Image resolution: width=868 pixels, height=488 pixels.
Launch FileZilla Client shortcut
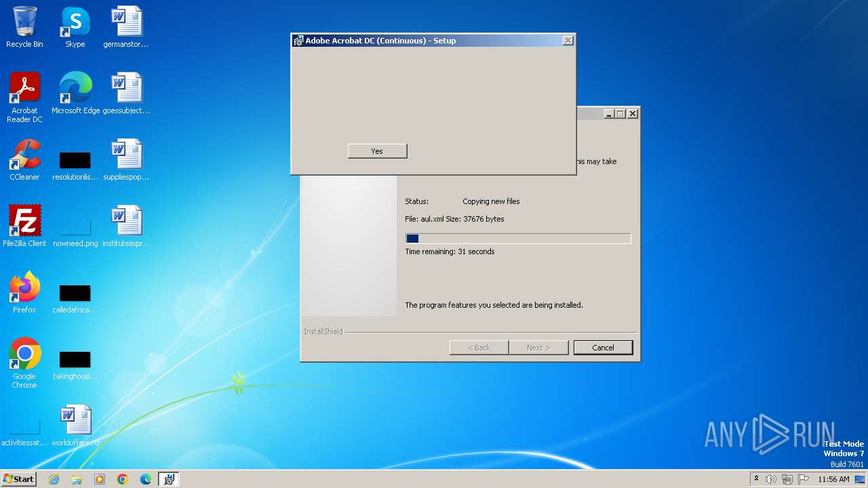tap(24, 226)
